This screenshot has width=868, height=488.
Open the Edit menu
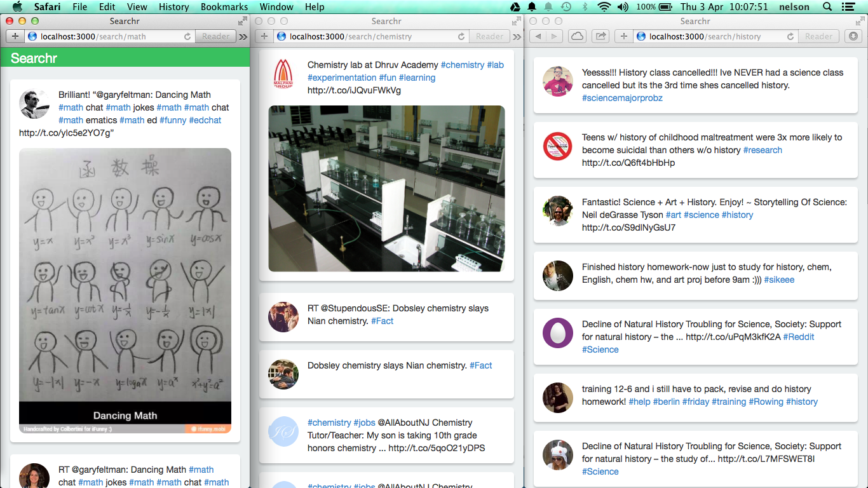[x=107, y=7]
